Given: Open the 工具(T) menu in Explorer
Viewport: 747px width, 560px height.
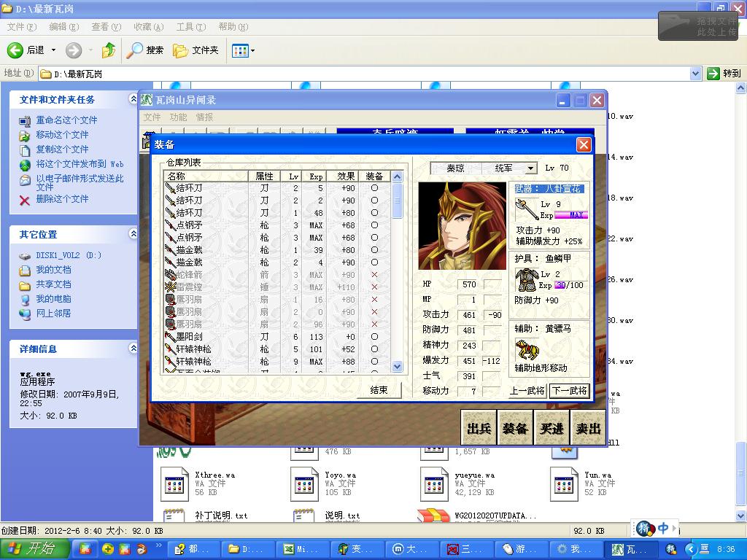Looking at the screenshot, I should (190, 27).
